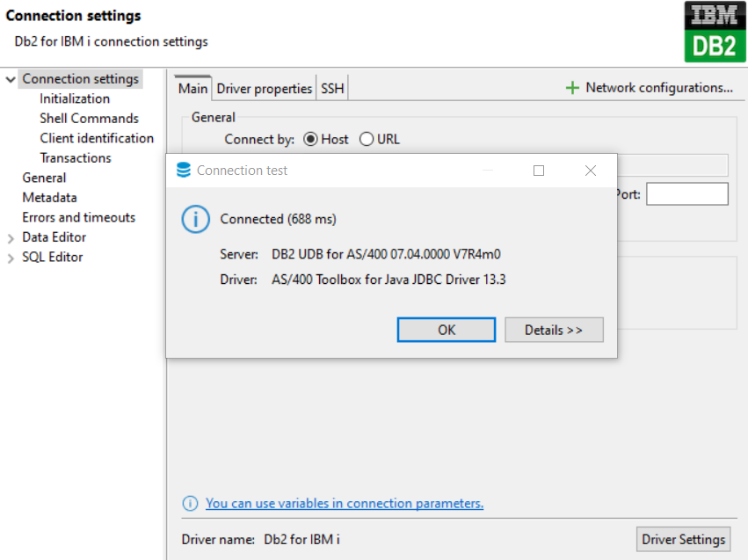Screen dimensions: 748x560
Task: Maximize the Connection test dialog
Action: click(x=539, y=171)
